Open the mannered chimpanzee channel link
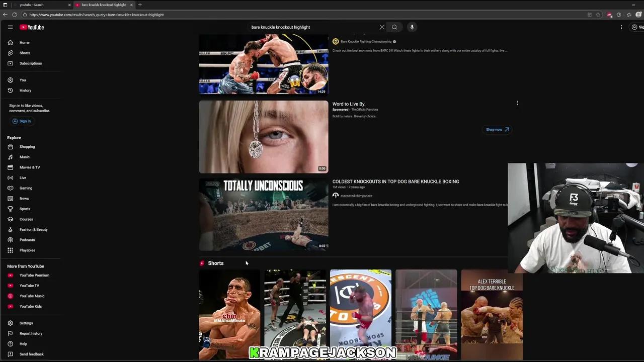This screenshot has height=362, width=644. click(x=356, y=196)
